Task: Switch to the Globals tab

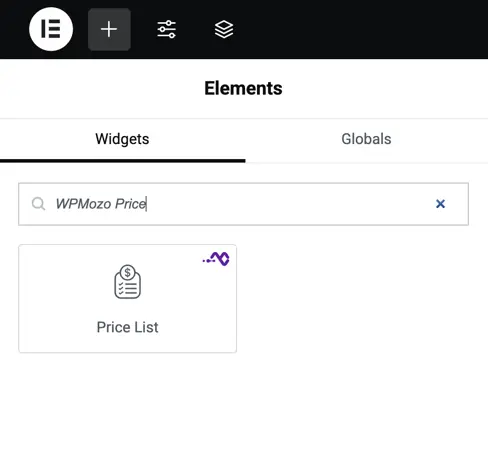Action: coord(366,139)
